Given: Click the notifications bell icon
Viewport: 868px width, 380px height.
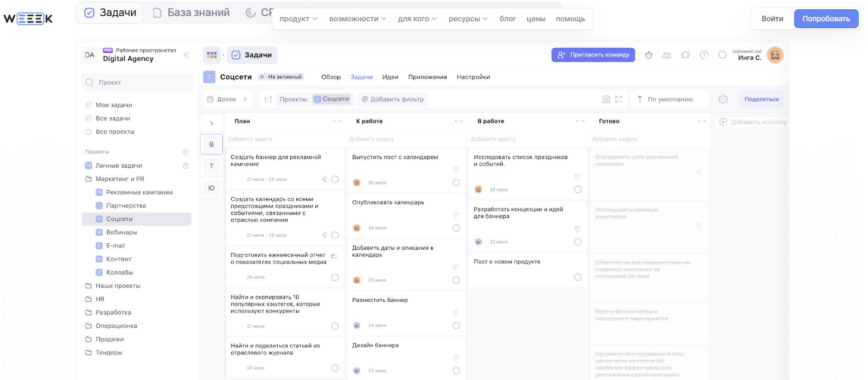Looking at the screenshot, I should pos(685,55).
